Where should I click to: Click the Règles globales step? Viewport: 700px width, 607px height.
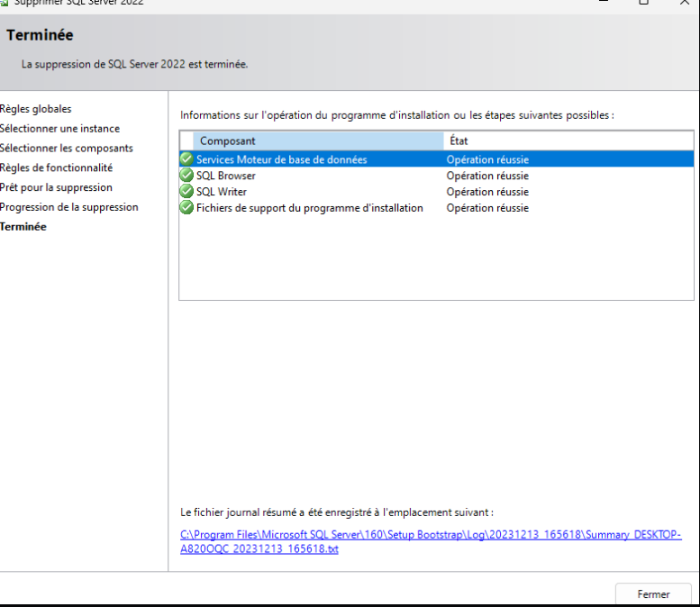36,109
